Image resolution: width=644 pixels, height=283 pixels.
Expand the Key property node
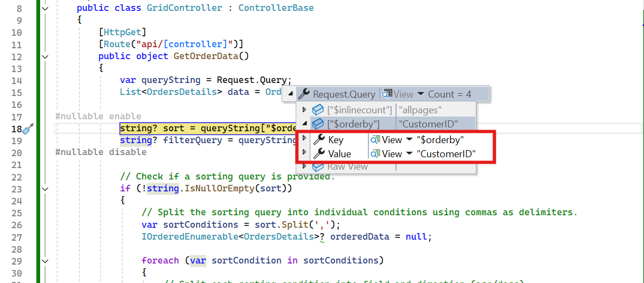pyautogui.click(x=304, y=139)
